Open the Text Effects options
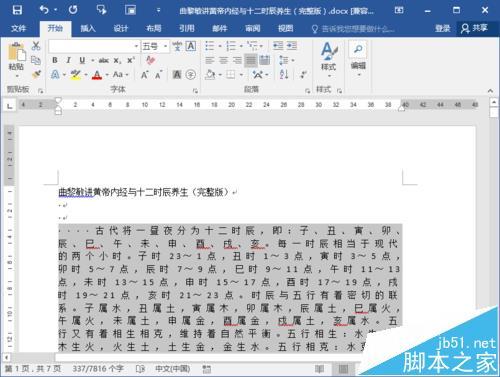The image size is (500, 377). coord(55,74)
